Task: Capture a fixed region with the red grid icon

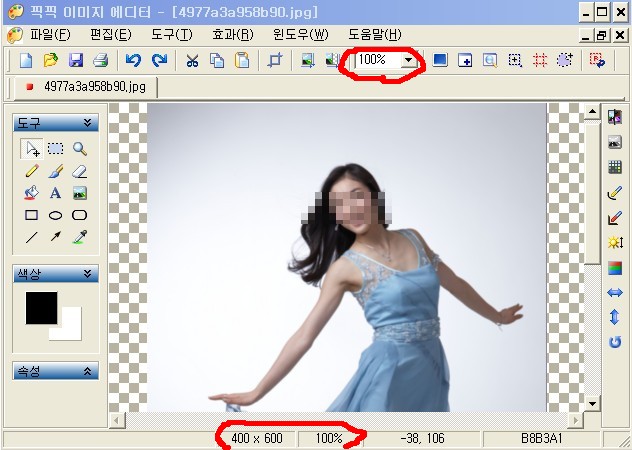Action: [540, 60]
